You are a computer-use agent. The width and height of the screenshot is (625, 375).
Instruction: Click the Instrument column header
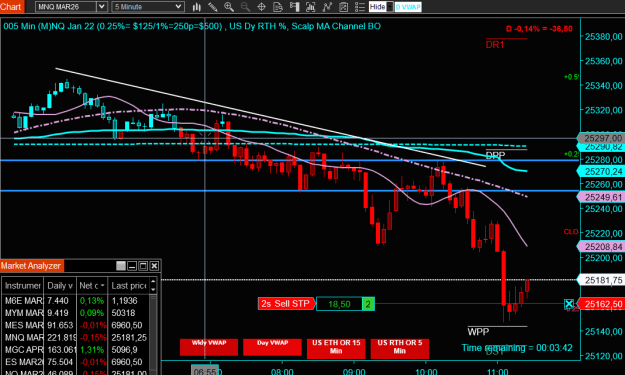[x=22, y=286]
